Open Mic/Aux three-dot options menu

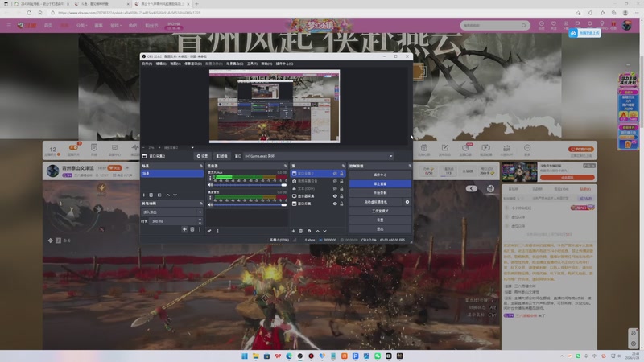point(210,178)
